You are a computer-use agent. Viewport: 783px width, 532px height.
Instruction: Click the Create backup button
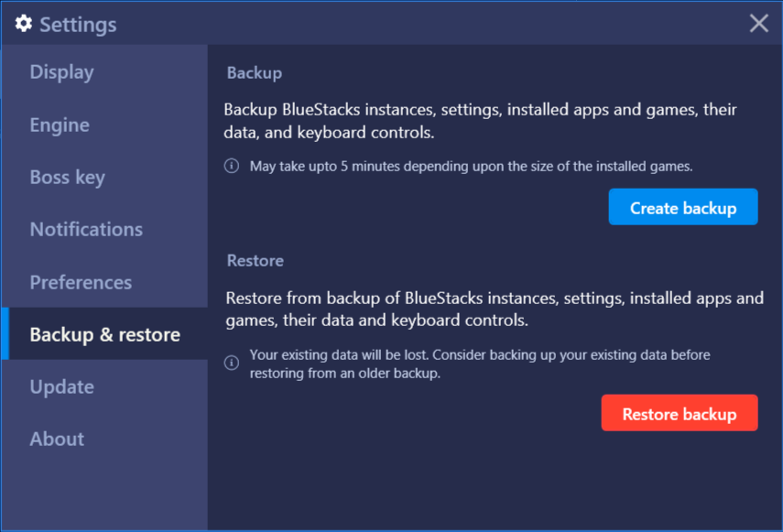682,207
